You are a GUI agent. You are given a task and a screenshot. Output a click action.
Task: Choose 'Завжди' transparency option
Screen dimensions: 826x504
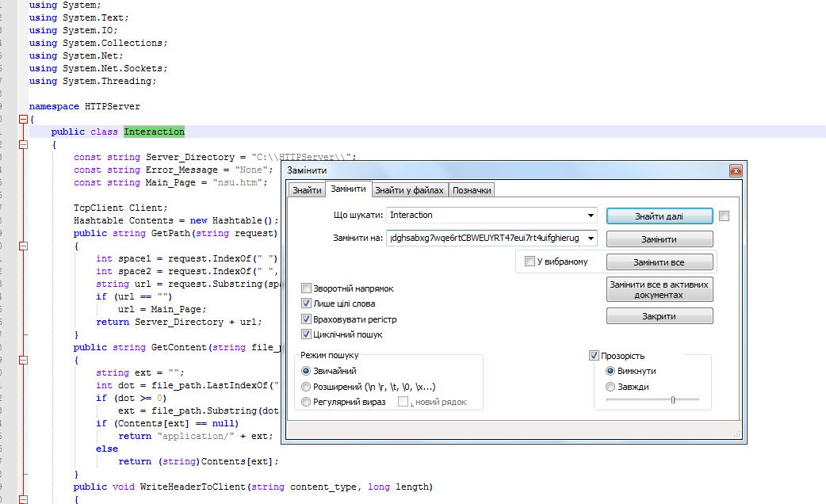[x=610, y=387]
